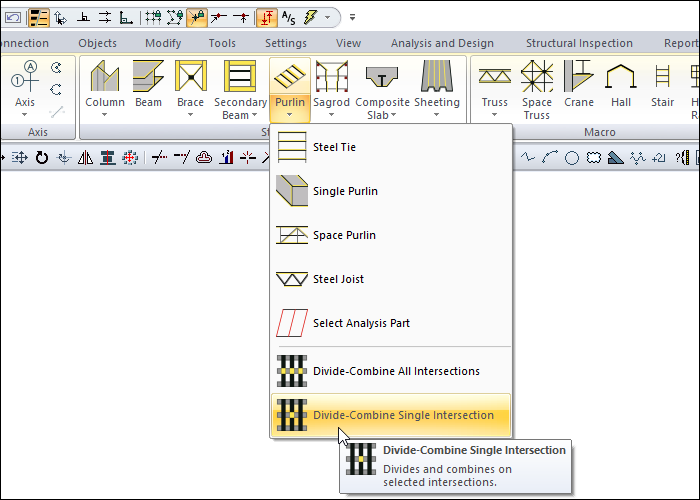Click the circle draw icon
Image resolution: width=700 pixels, height=500 pixels.
tap(571, 158)
